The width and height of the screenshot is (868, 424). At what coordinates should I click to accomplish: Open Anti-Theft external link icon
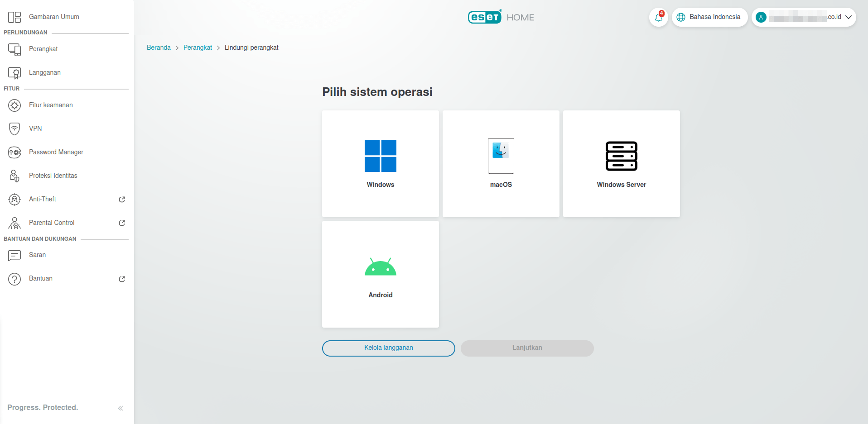coord(122,200)
